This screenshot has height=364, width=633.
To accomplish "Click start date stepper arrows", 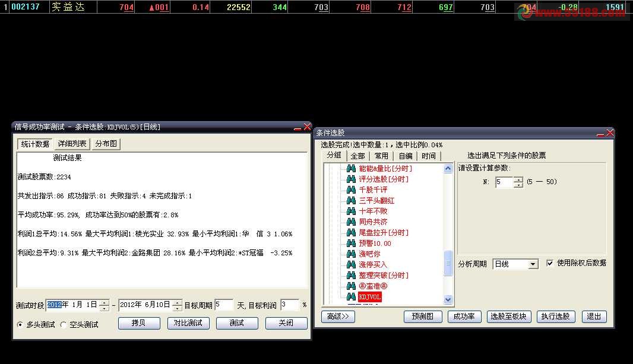I will click(104, 305).
